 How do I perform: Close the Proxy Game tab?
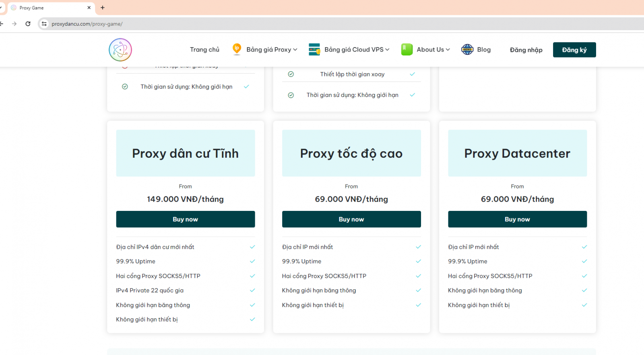point(89,8)
